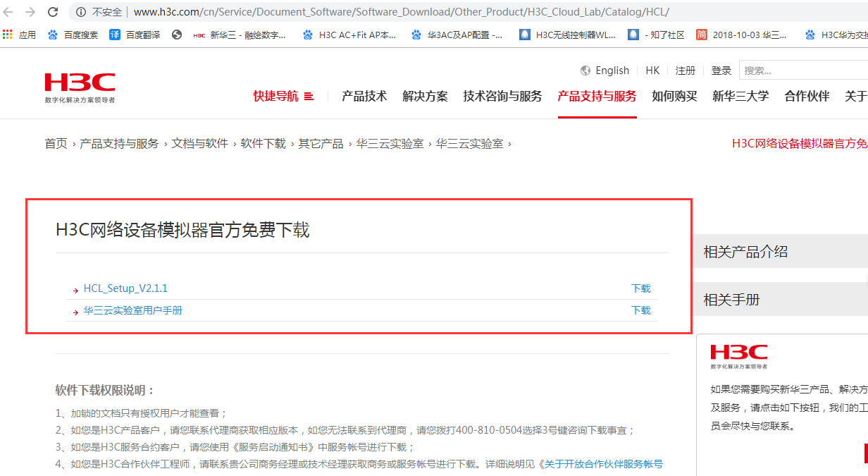The image size is (868, 476).
Task: Expand the 相关产品介绍 sidebar section
Action: [780, 252]
